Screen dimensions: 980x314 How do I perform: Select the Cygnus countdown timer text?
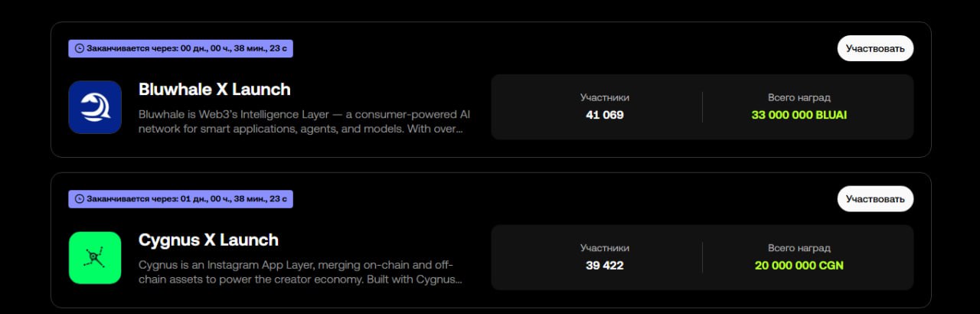187,199
